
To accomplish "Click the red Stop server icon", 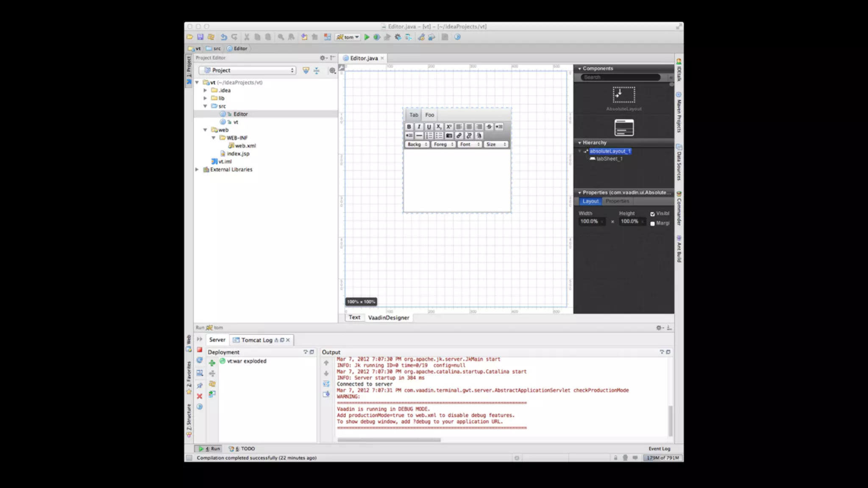I will point(200,349).
